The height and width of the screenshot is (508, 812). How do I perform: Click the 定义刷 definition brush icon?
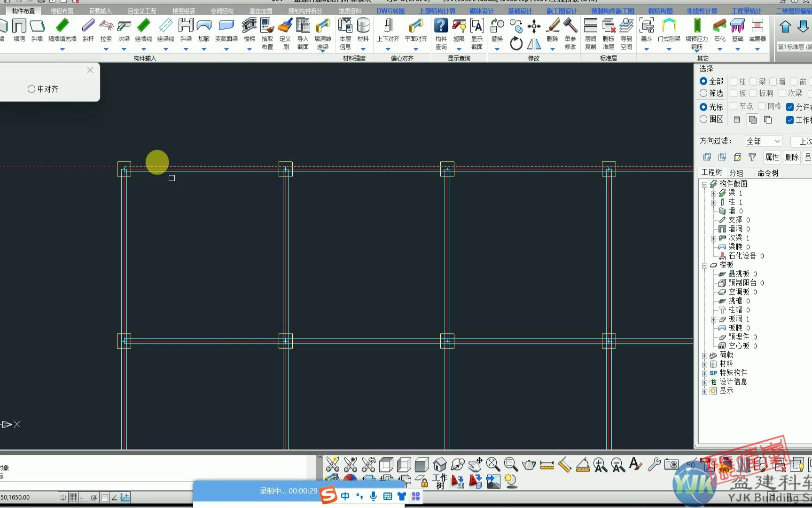tap(285, 33)
